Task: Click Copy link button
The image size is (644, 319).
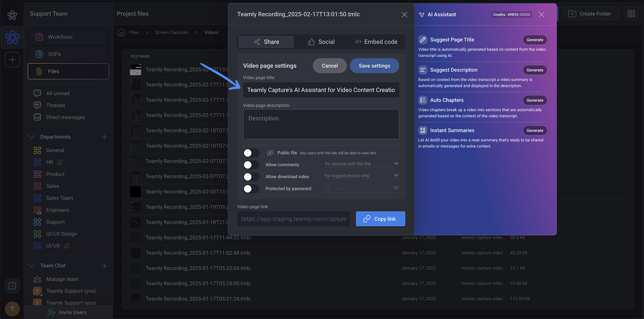Action: point(380,219)
